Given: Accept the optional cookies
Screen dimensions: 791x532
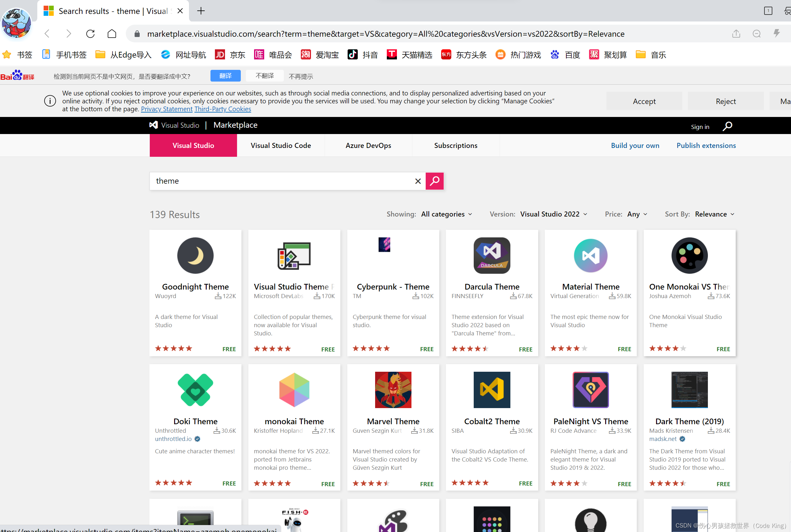Looking at the screenshot, I should tap(644, 101).
